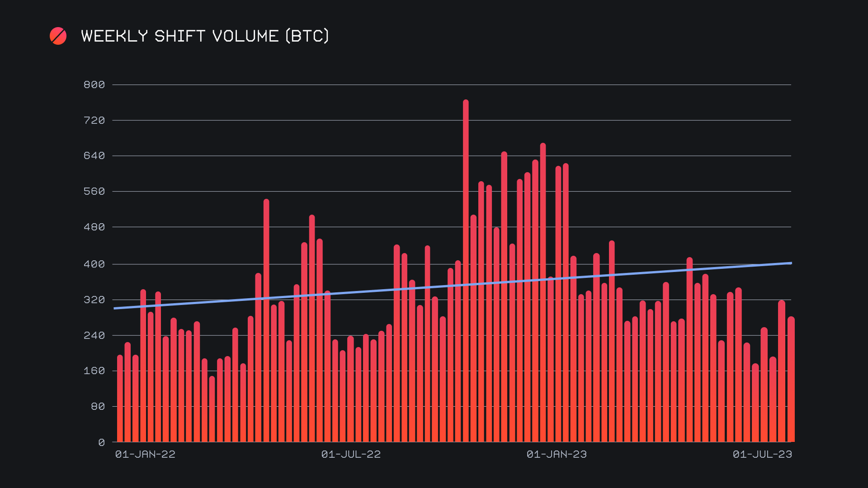Click the Weekly Shift Volume (BTC) title

205,36
